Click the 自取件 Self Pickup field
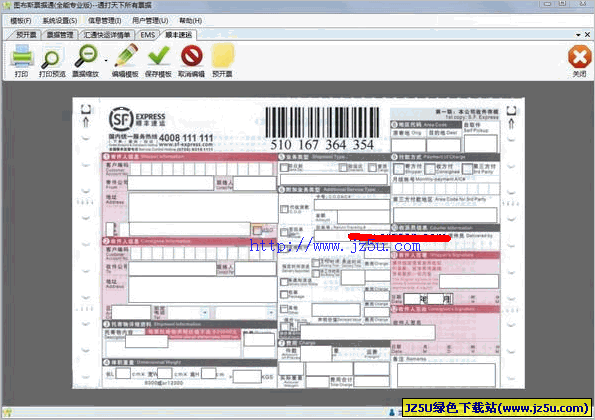This screenshot has width=595, height=420. [x=481, y=143]
